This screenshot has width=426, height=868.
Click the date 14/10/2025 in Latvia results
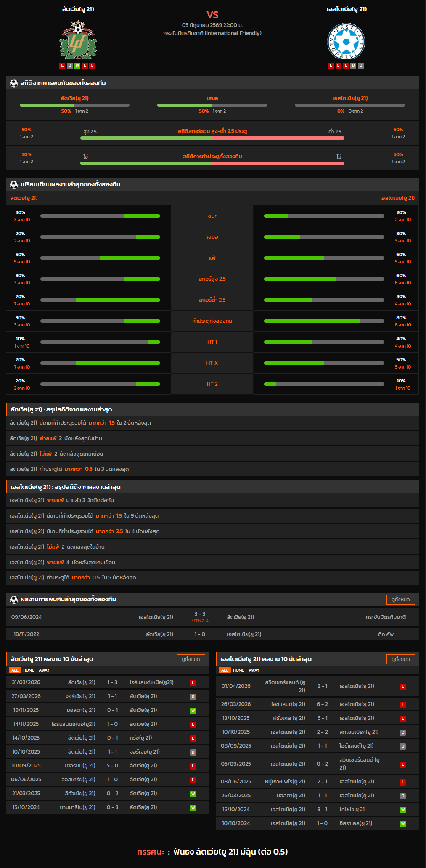pyautogui.click(x=26, y=738)
